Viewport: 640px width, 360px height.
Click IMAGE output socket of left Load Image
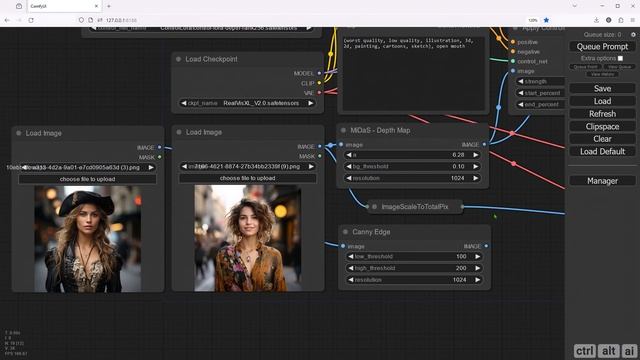160,147
